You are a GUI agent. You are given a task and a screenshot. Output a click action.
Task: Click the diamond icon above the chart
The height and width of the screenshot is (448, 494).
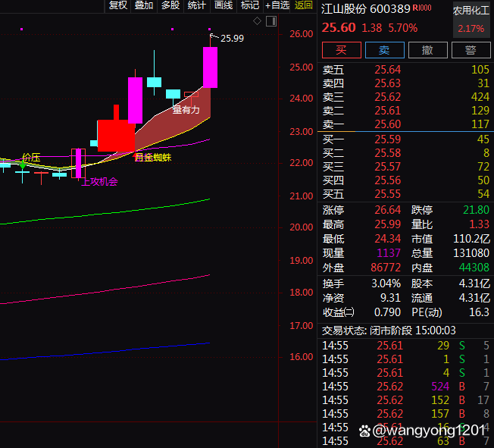click(257, 21)
